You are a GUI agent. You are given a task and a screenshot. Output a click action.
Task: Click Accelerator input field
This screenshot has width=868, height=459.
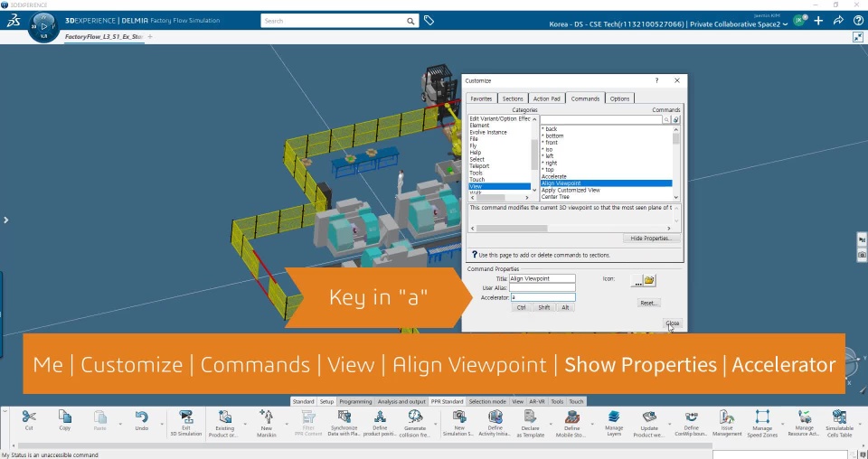point(542,297)
